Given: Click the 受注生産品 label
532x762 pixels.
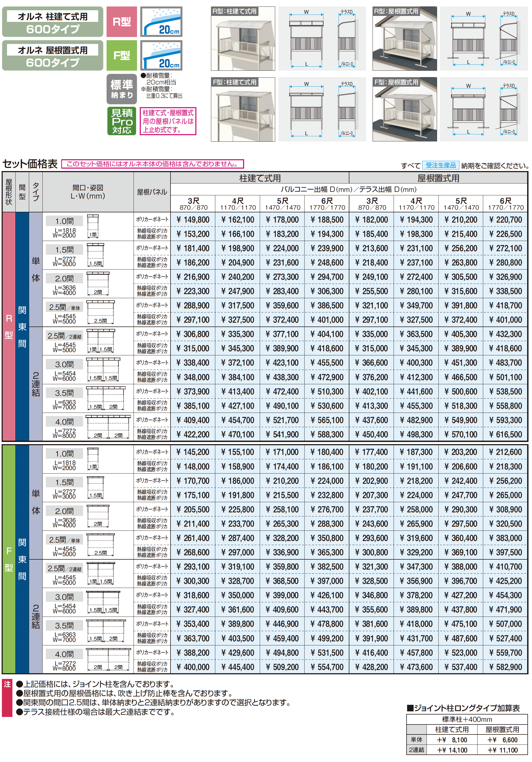Looking at the screenshot, I should point(441,165).
